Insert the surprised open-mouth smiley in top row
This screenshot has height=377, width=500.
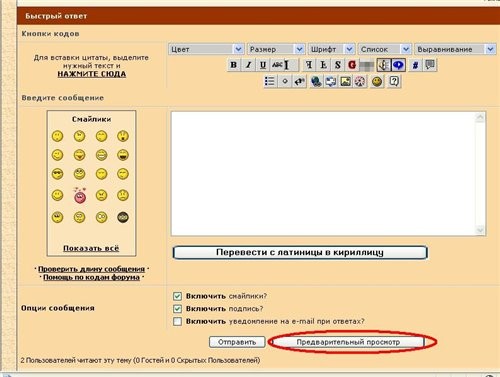point(123,136)
